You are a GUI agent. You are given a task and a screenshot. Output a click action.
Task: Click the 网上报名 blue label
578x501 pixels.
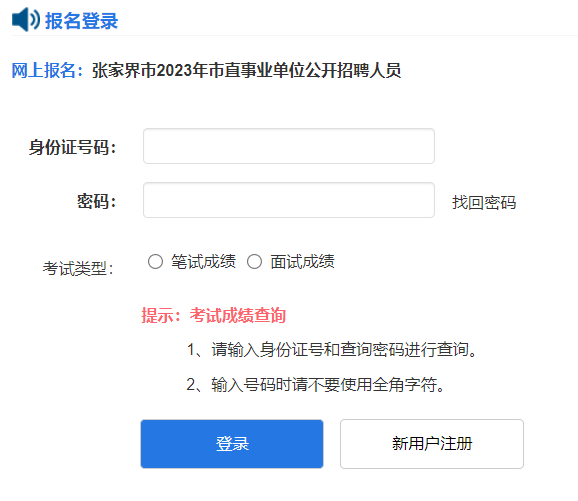pos(48,70)
